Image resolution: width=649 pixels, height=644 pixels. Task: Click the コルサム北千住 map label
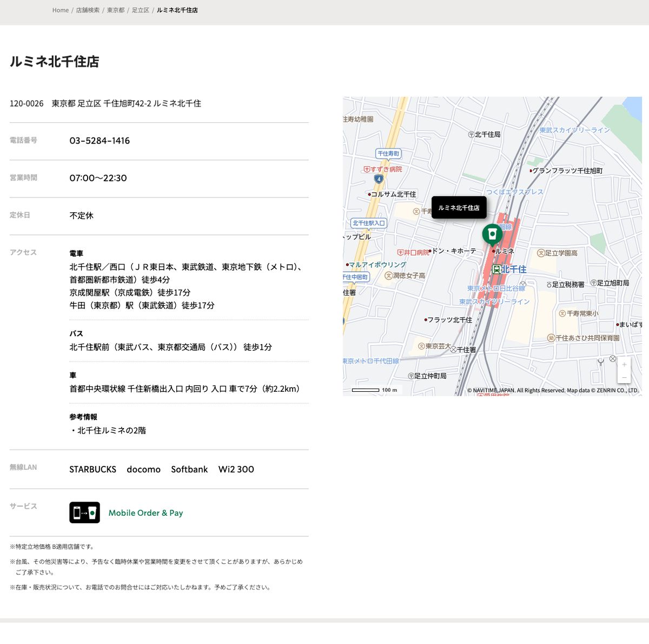point(393,194)
